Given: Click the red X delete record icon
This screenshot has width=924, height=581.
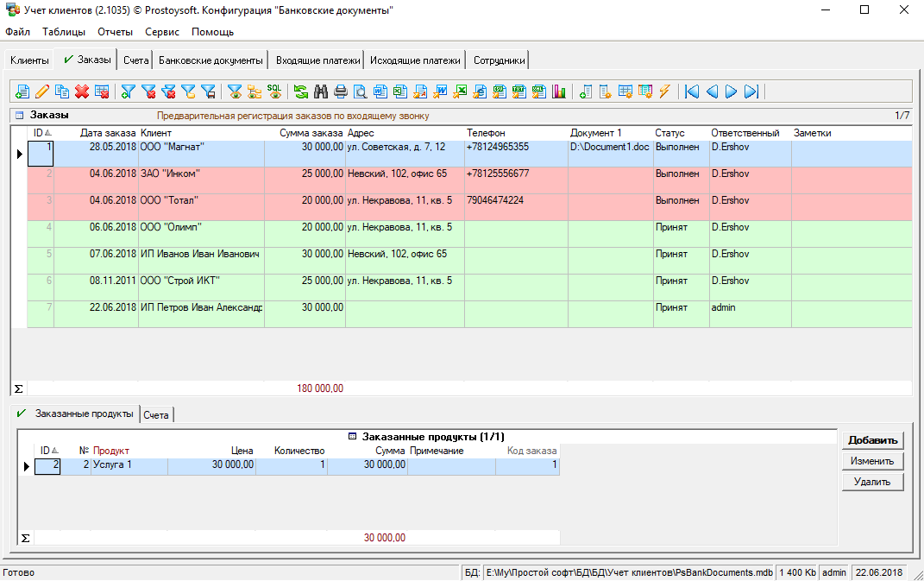Looking at the screenshot, I should (x=82, y=92).
